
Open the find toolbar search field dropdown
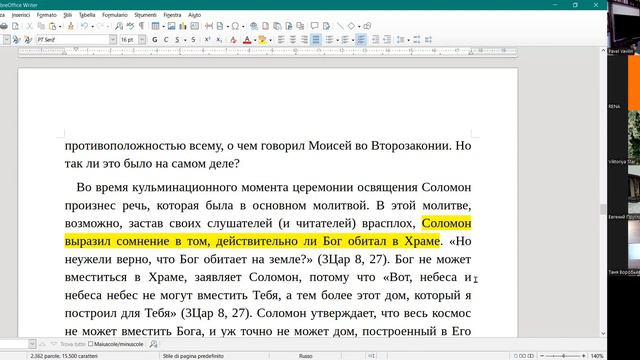[32, 344]
